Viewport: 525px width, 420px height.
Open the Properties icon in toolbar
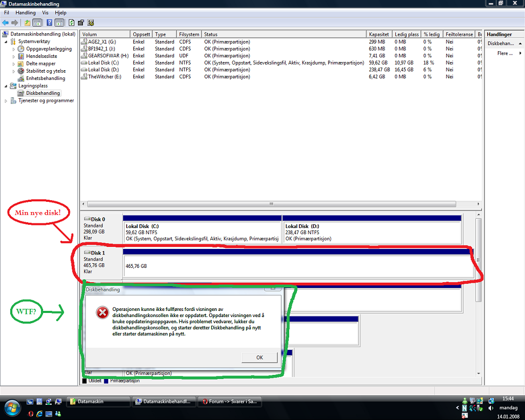[80, 23]
